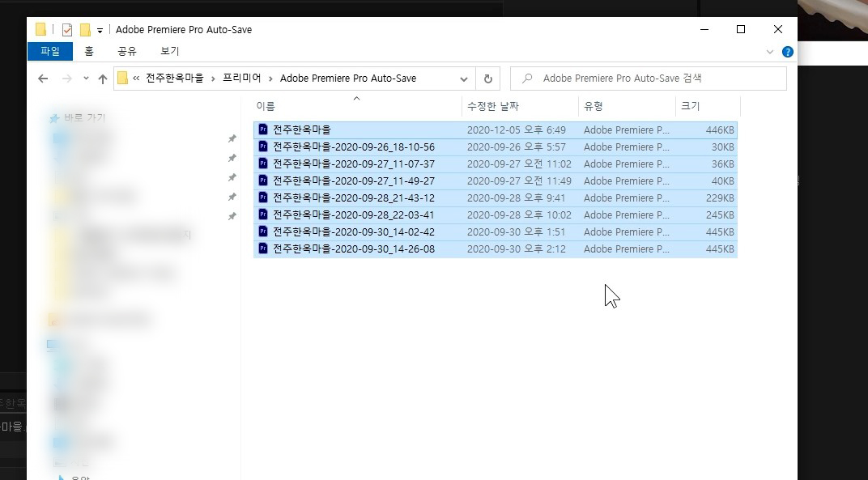Click date 2020-12-05 오후 6:49

point(516,130)
